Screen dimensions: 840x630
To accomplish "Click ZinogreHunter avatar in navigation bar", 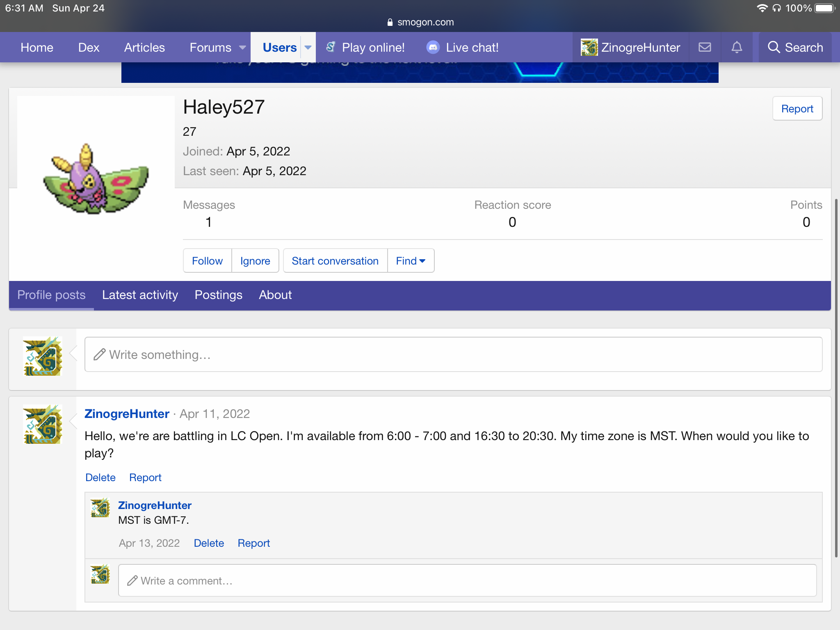I will point(589,47).
